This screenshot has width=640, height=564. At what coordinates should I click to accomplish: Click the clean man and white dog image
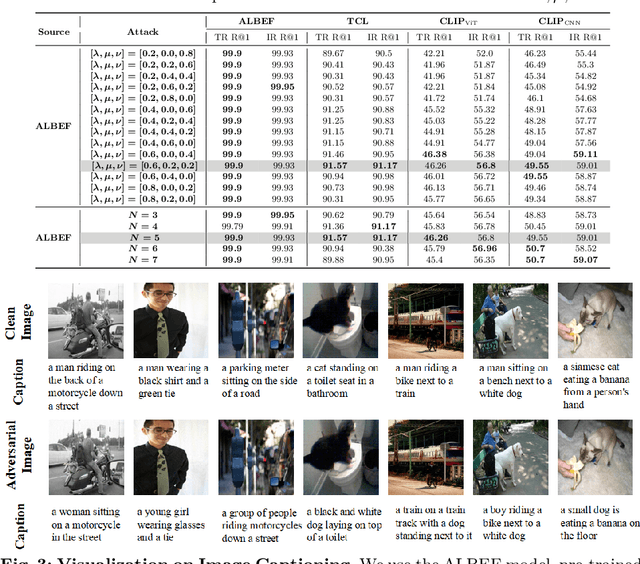(509, 320)
